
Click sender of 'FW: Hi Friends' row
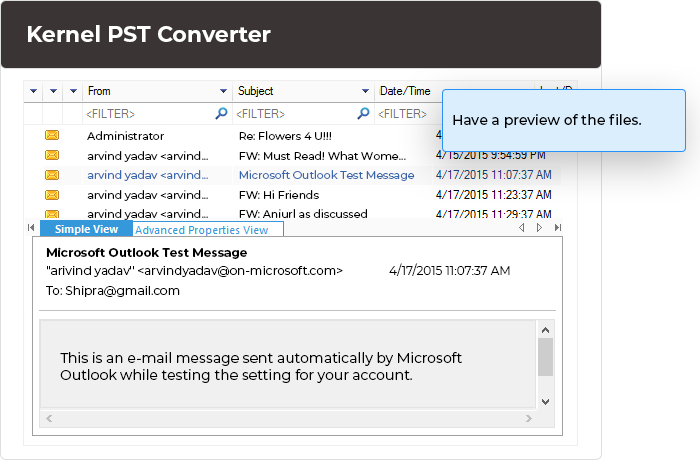(x=147, y=195)
